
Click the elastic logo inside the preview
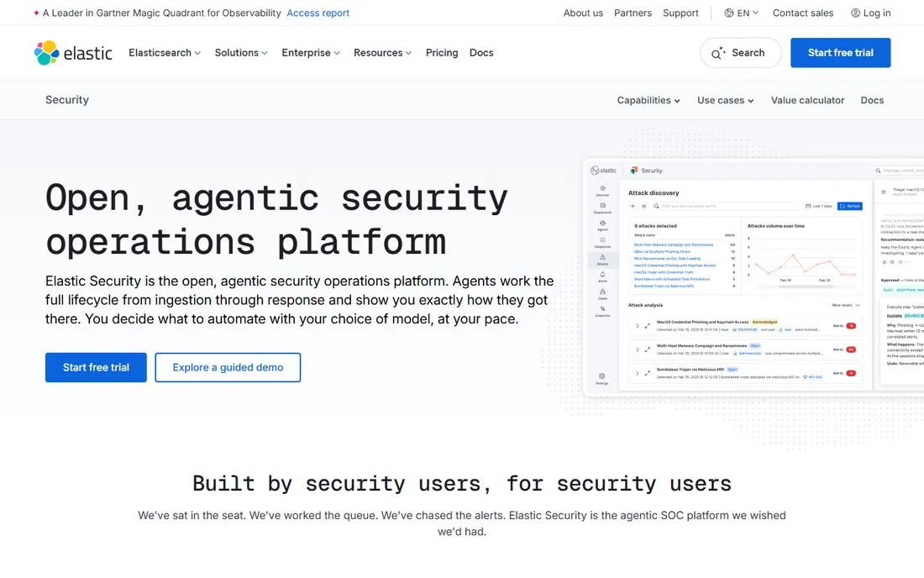(x=603, y=171)
